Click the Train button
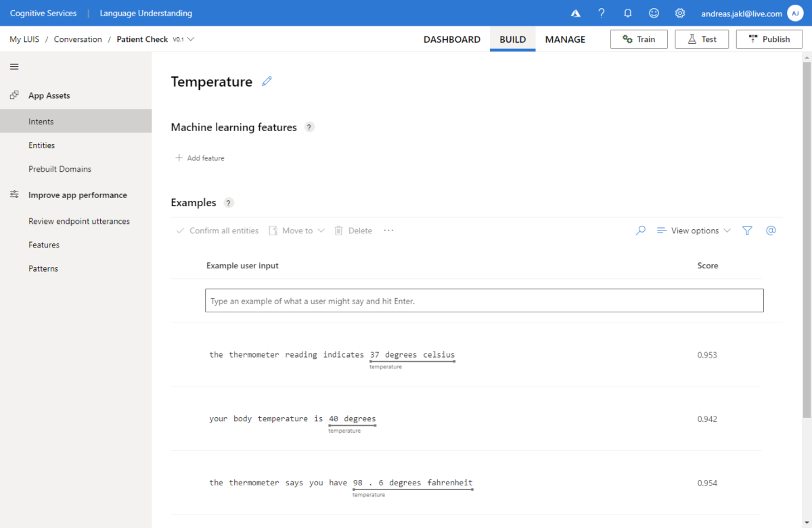The height and width of the screenshot is (528, 812). tap(639, 39)
